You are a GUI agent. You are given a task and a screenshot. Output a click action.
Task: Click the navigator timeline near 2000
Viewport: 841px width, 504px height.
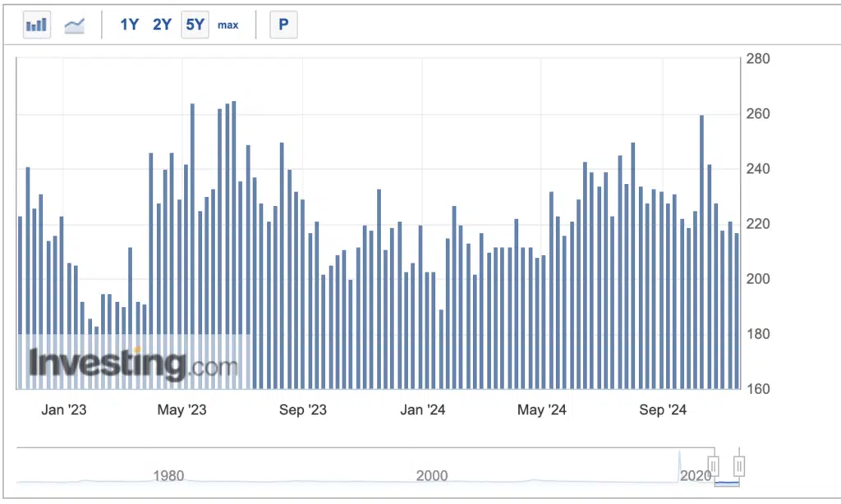(432, 475)
